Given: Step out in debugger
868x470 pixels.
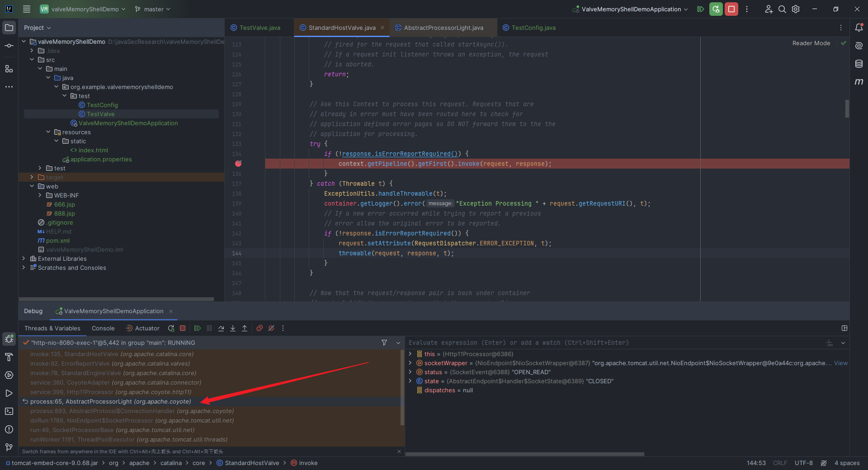Looking at the screenshot, I should [245, 329].
